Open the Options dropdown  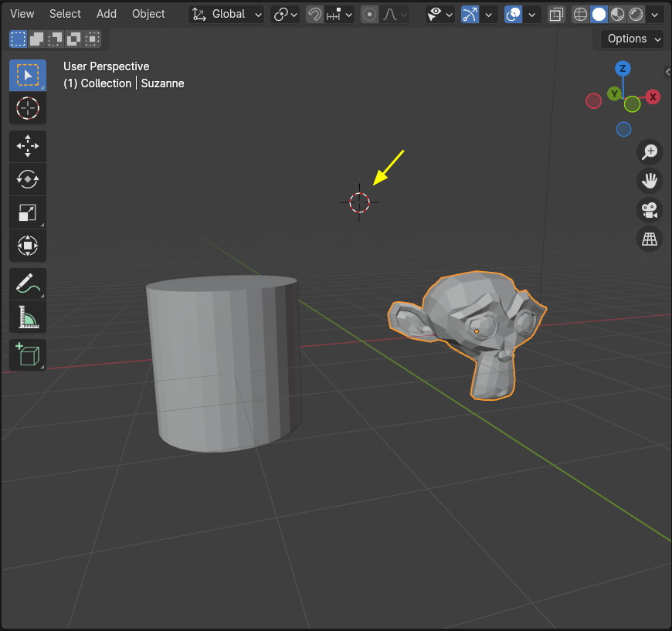tap(632, 39)
